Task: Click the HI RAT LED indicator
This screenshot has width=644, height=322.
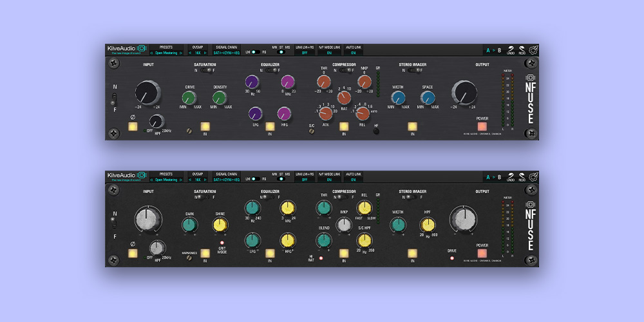Action: [x=321, y=258]
